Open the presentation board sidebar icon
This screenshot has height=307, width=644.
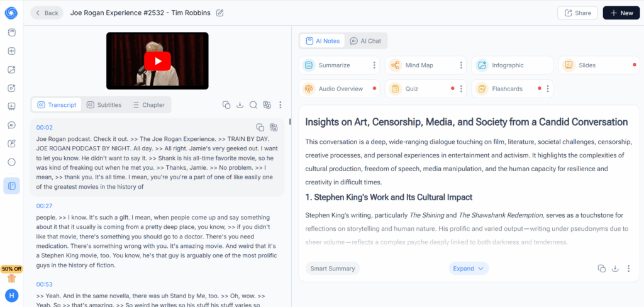[x=11, y=106]
